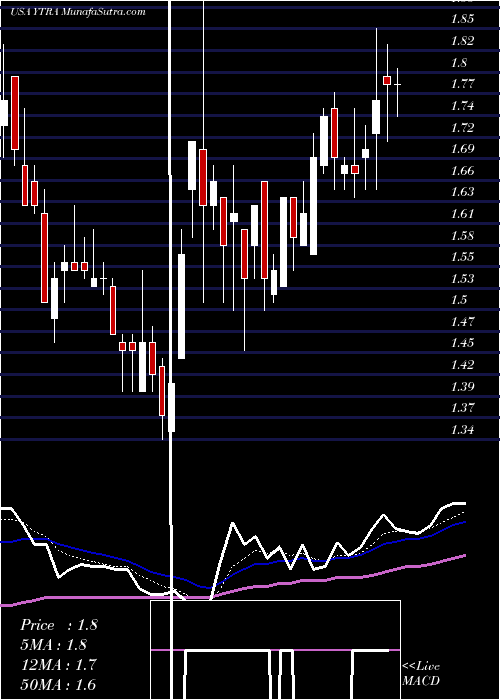Click the last doji candlestick near 1.77
This screenshot has height=700, width=500.
[x=397, y=84]
